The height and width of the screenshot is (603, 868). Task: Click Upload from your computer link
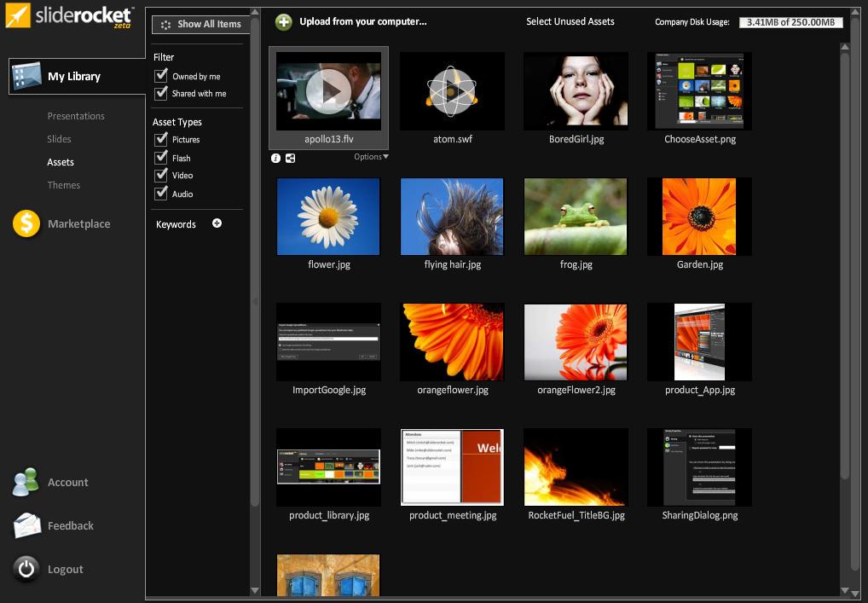tap(363, 21)
